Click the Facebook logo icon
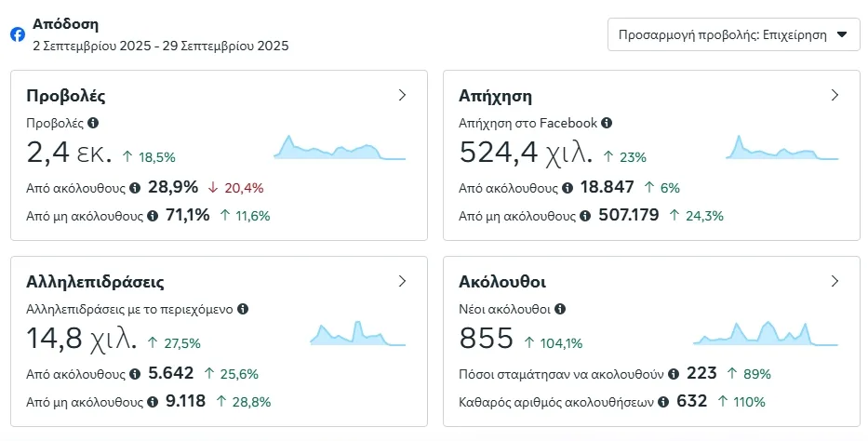The width and height of the screenshot is (868, 441). click(x=17, y=34)
